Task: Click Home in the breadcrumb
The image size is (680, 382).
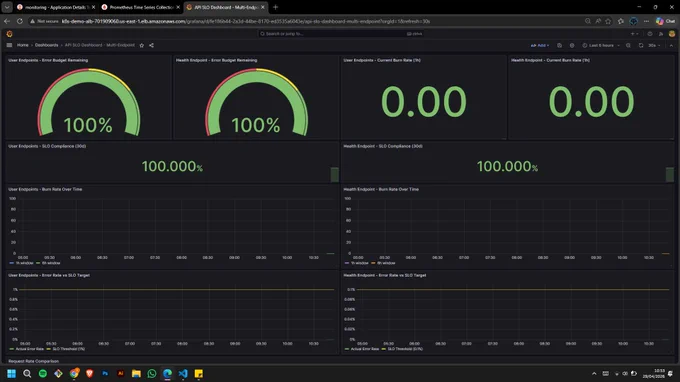Action: [x=23, y=45]
